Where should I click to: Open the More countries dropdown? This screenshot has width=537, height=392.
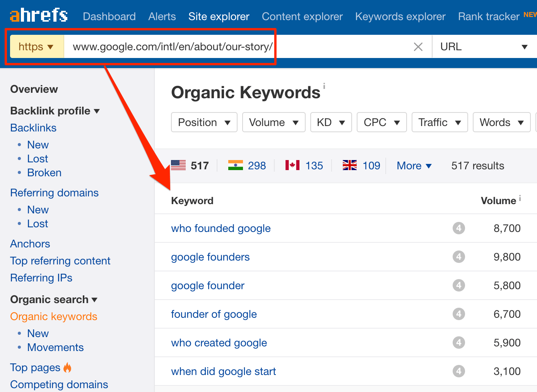tap(414, 166)
